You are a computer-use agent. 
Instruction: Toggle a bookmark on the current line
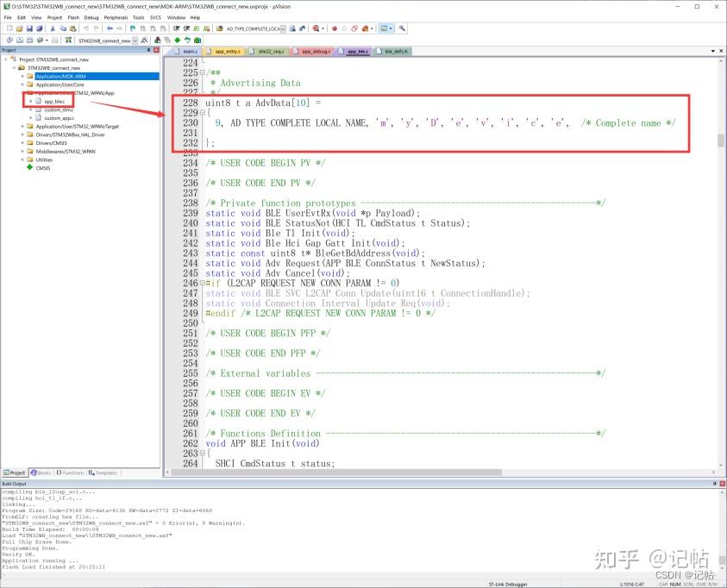click(133, 28)
